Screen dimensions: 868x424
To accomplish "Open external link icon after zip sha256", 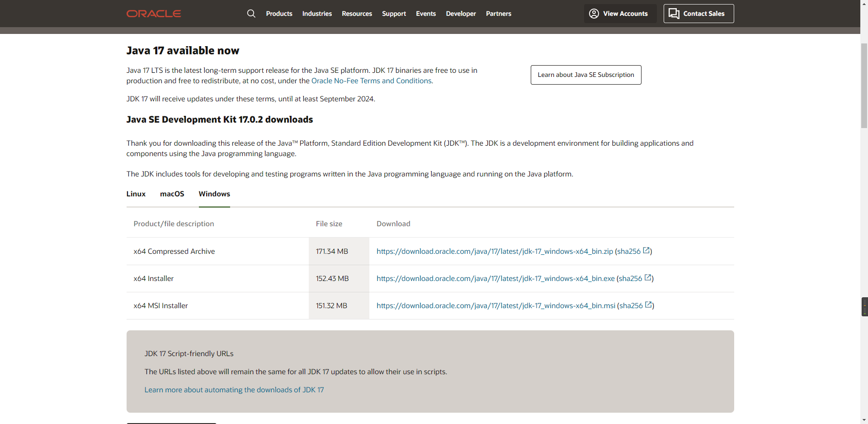I will click(646, 251).
